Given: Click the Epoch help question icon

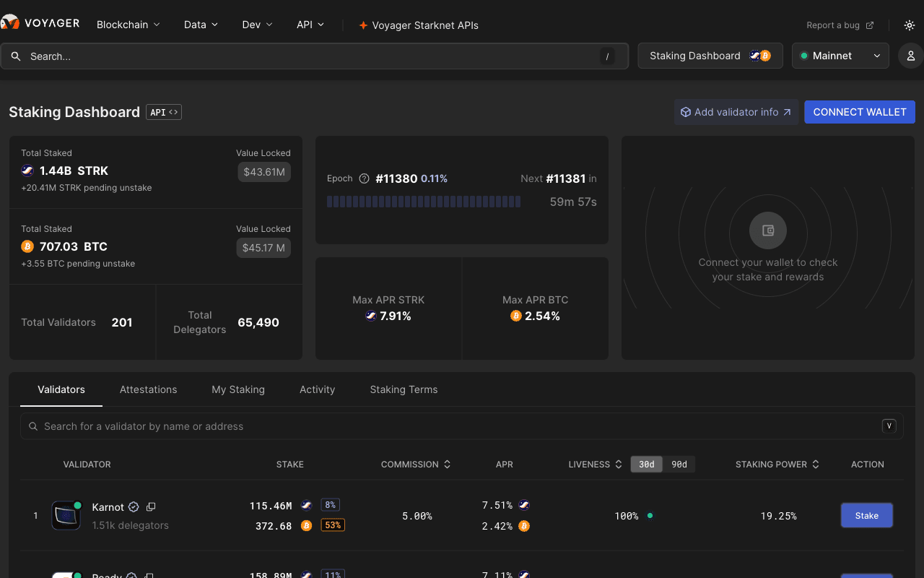Looking at the screenshot, I should click(x=365, y=178).
